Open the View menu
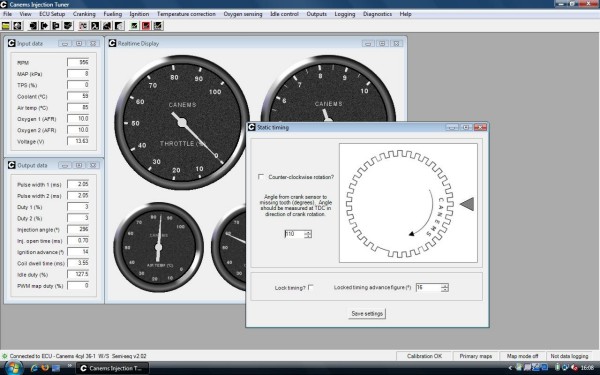 (x=25, y=14)
